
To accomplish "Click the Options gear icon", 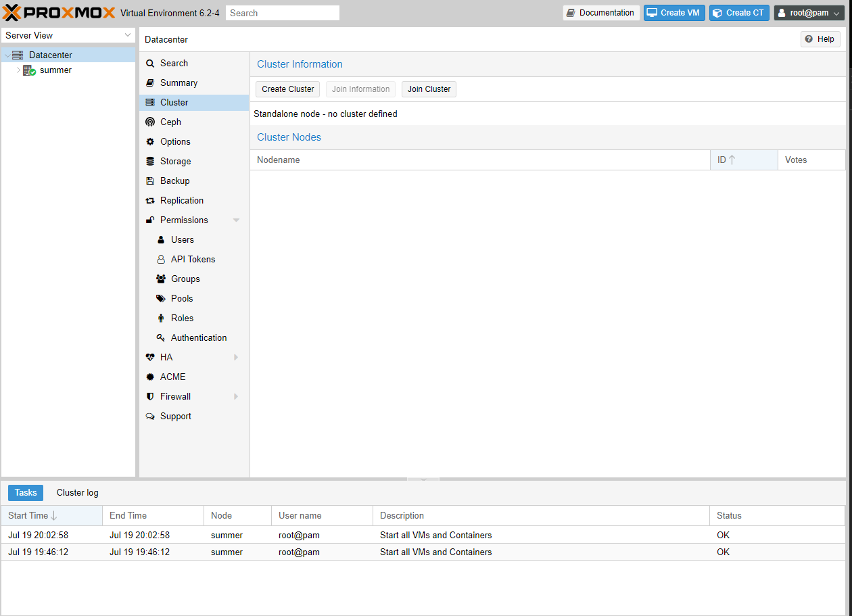I will 150,142.
